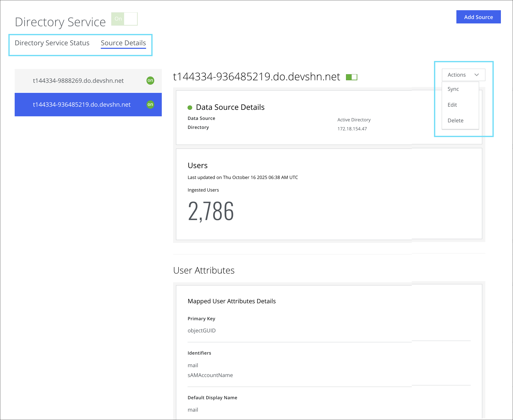The height and width of the screenshot is (420, 513).
Task: Click the Directory IP address 172.18.154.47
Action: 352,129
